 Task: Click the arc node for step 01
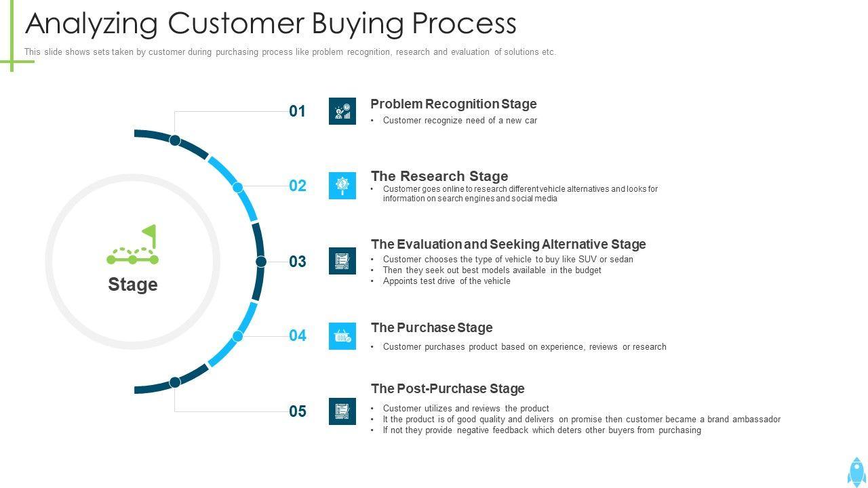tap(175, 140)
